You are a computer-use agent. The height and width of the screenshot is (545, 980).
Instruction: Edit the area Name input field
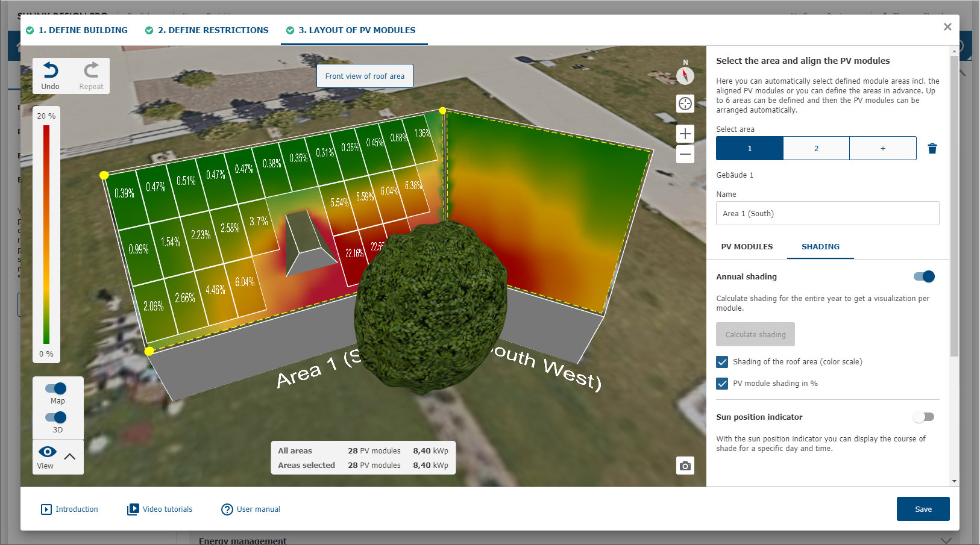coord(827,213)
